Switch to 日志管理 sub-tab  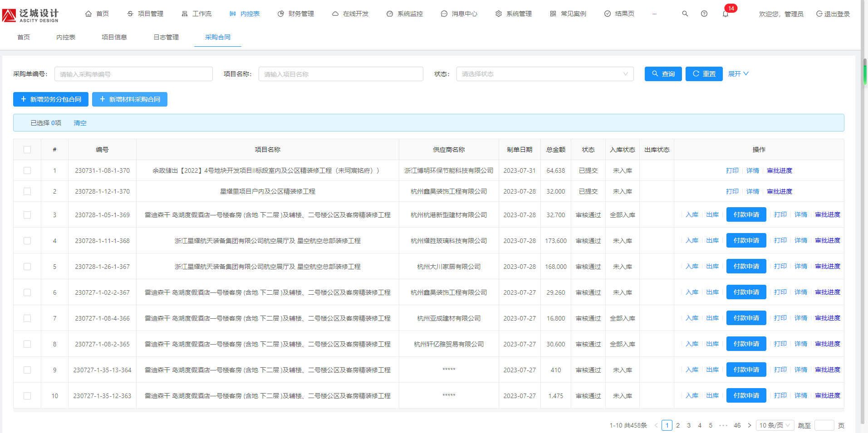[166, 37]
